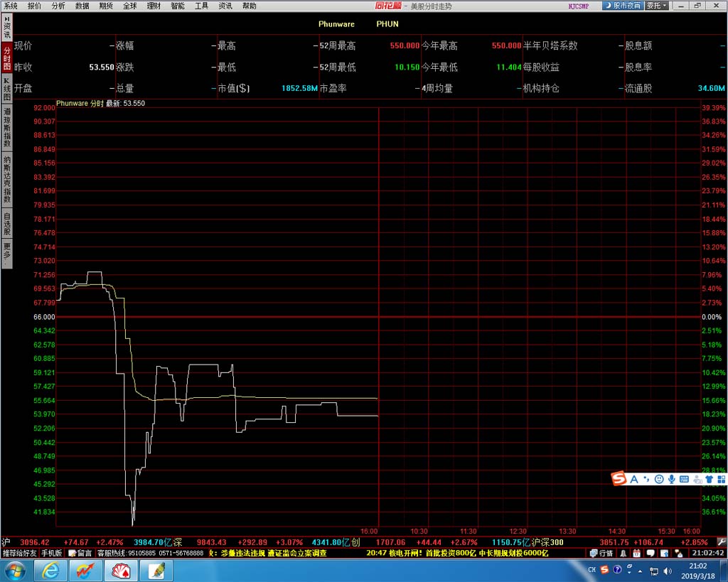Click the volume speaker tray icon
Image resolution: width=728 pixels, height=582 pixels.
[668, 571]
